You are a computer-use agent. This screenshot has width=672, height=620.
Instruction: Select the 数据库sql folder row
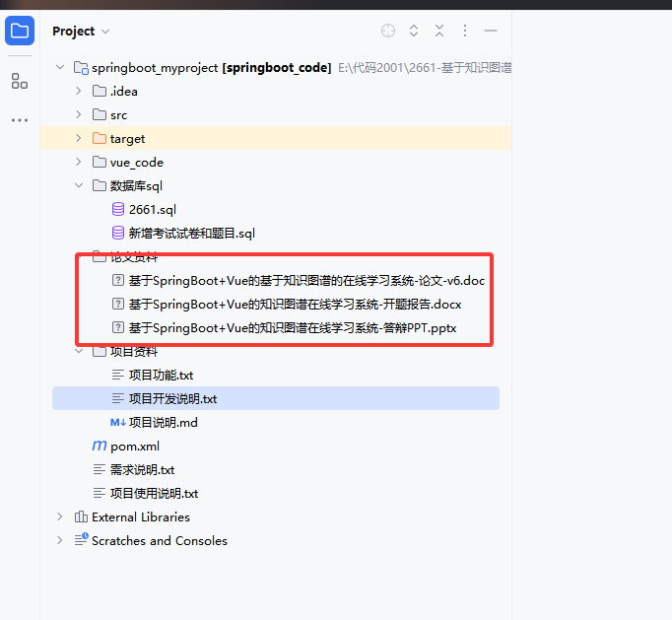(276, 185)
